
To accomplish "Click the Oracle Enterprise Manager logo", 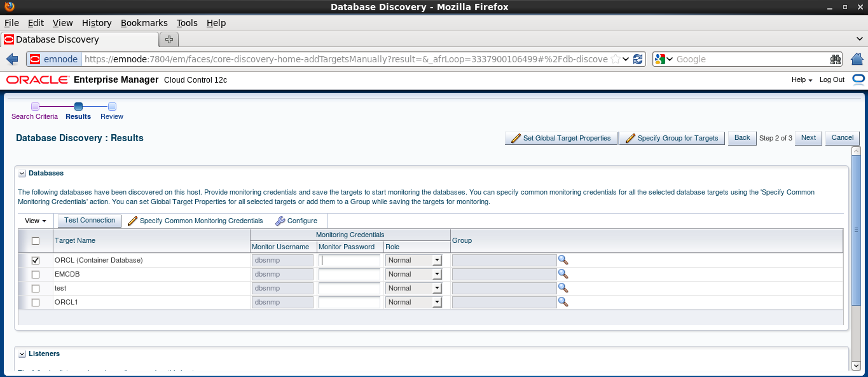I will [x=38, y=80].
